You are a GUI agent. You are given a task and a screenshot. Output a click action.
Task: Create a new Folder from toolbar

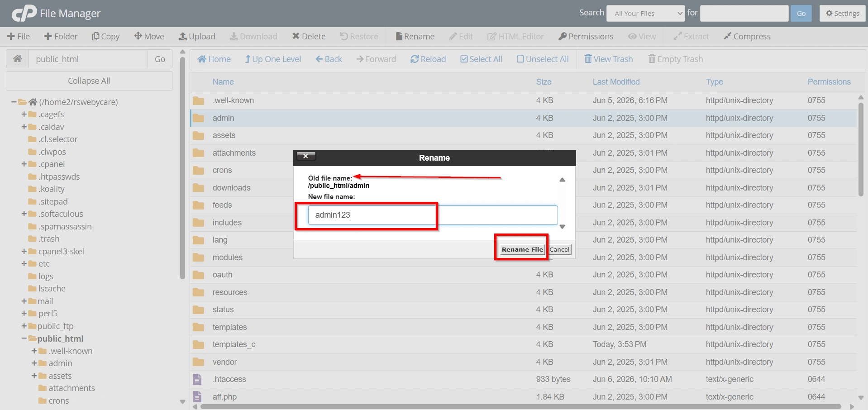point(61,36)
